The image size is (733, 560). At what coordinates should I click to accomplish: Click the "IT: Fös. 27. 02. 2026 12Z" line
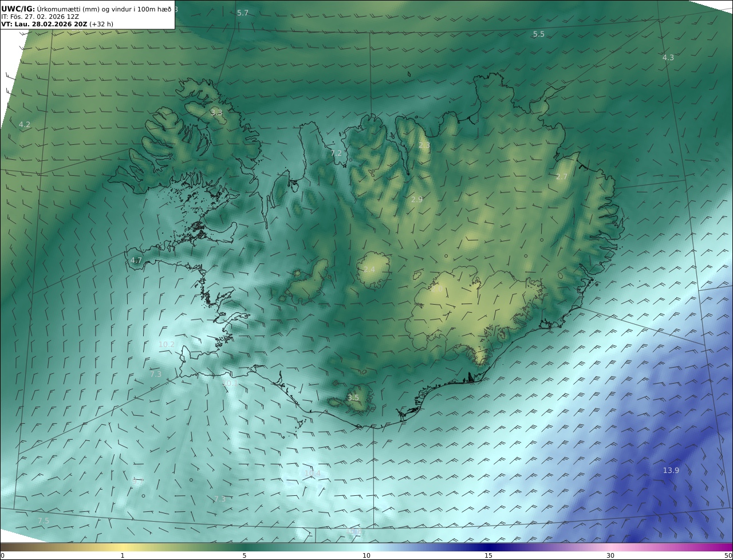(x=40, y=17)
